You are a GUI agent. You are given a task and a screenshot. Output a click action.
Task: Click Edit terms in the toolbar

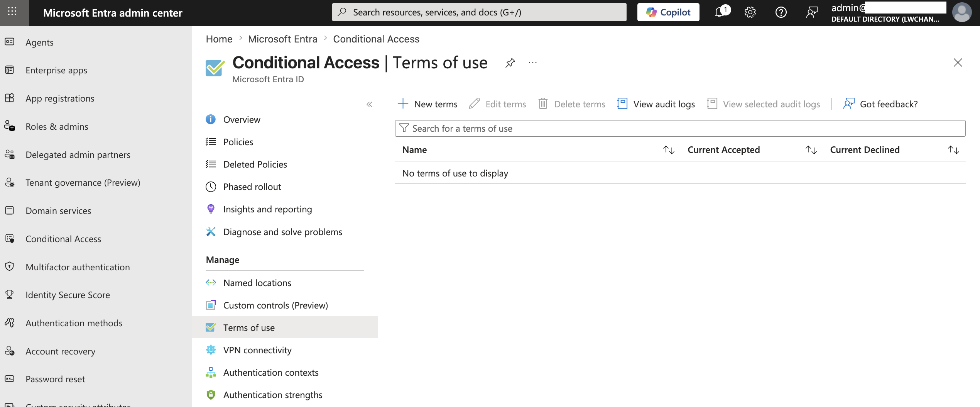tap(497, 104)
